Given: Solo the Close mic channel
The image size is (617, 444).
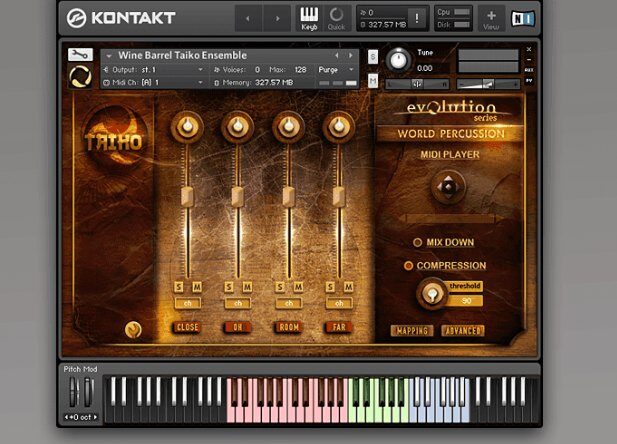Looking at the screenshot, I should [x=179, y=288].
